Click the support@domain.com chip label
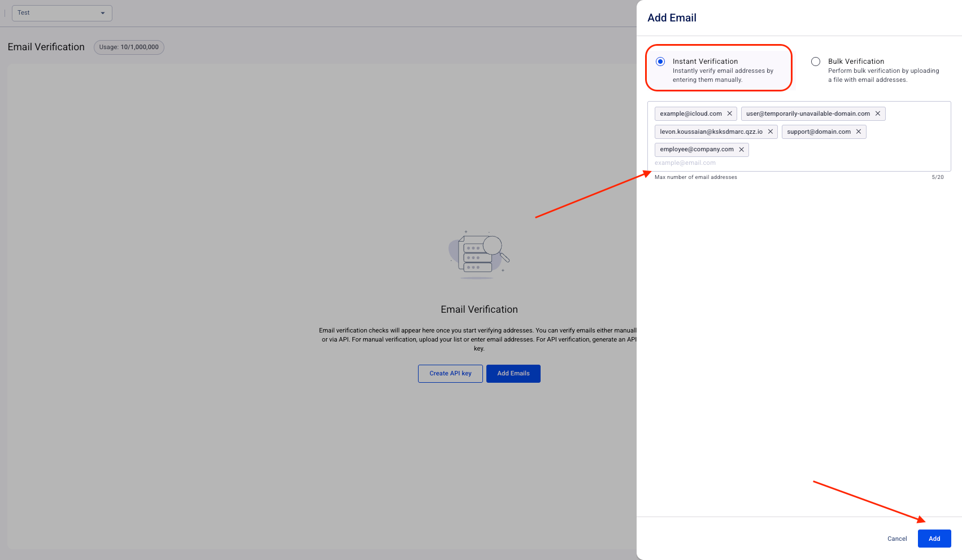 (819, 132)
